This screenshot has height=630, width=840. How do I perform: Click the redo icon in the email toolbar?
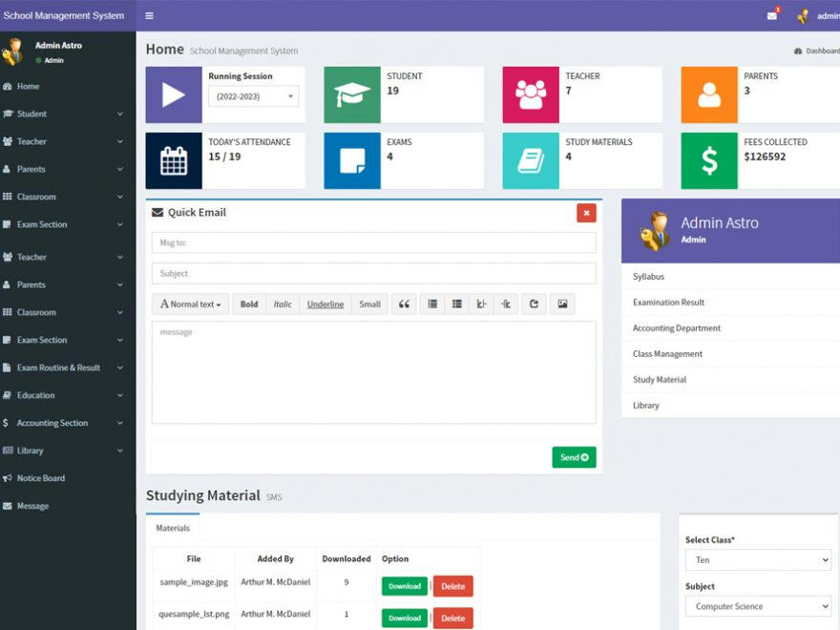pos(533,304)
